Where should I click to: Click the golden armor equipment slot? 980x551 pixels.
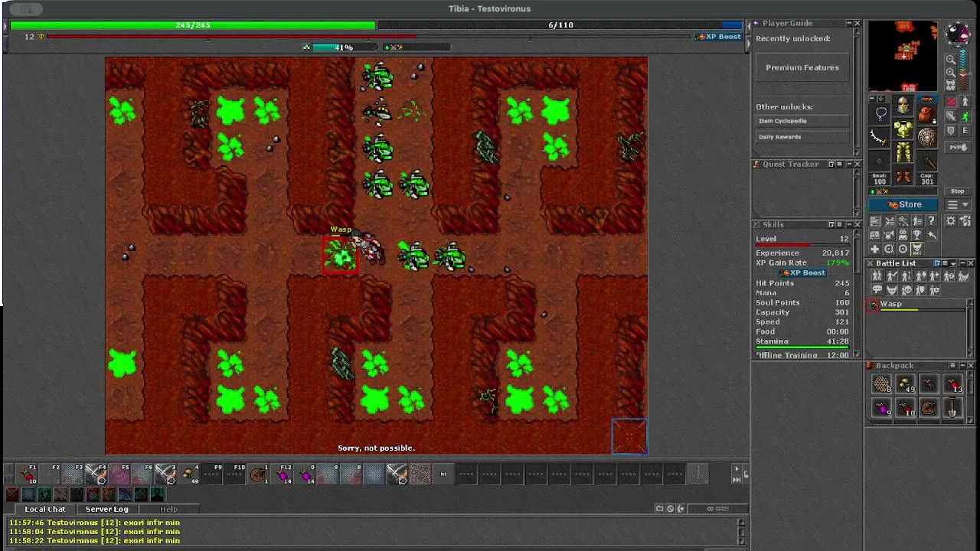pyautogui.click(x=903, y=129)
